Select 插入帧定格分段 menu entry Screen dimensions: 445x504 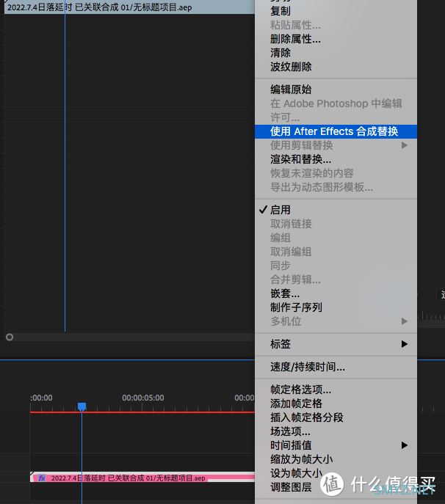point(336,417)
